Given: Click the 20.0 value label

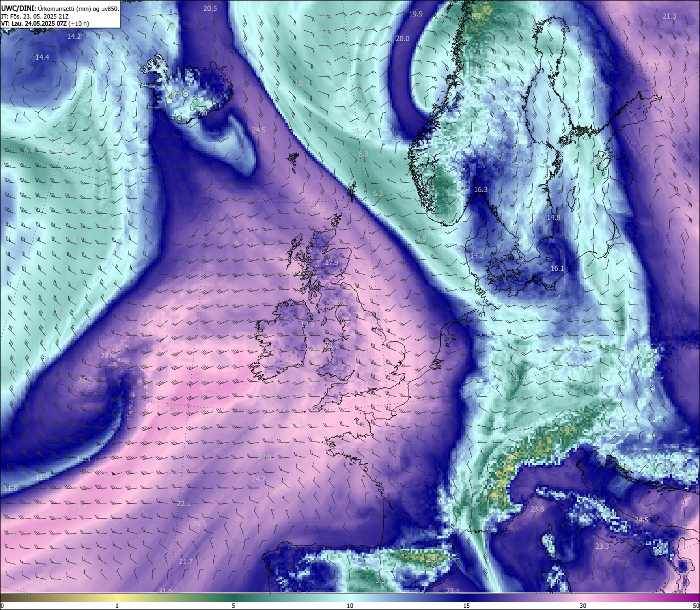Looking at the screenshot, I should tap(402, 38).
